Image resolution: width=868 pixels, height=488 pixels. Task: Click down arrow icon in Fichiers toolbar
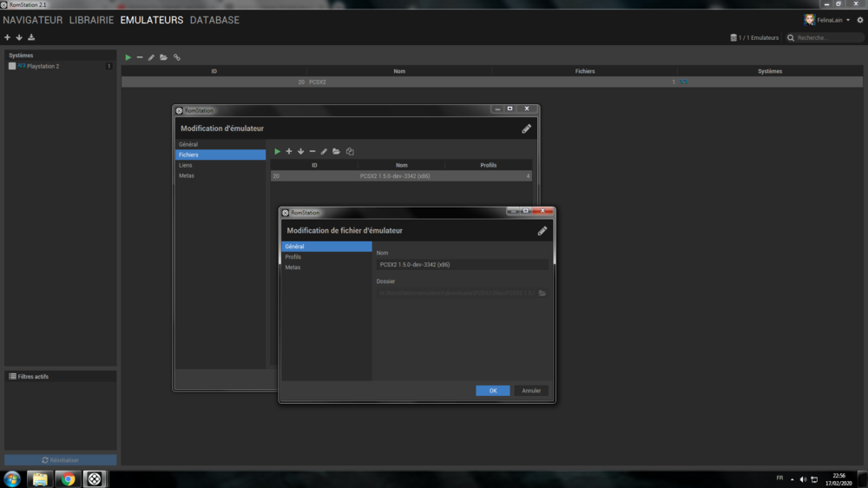click(x=300, y=151)
